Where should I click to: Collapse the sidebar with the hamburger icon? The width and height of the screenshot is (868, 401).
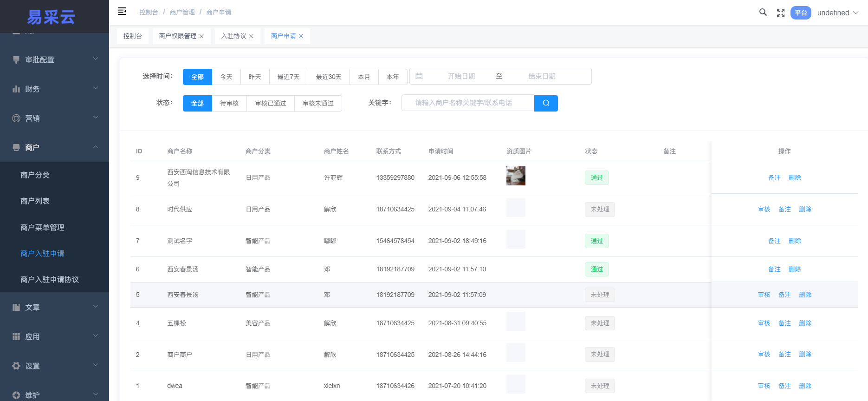[122, 12]
